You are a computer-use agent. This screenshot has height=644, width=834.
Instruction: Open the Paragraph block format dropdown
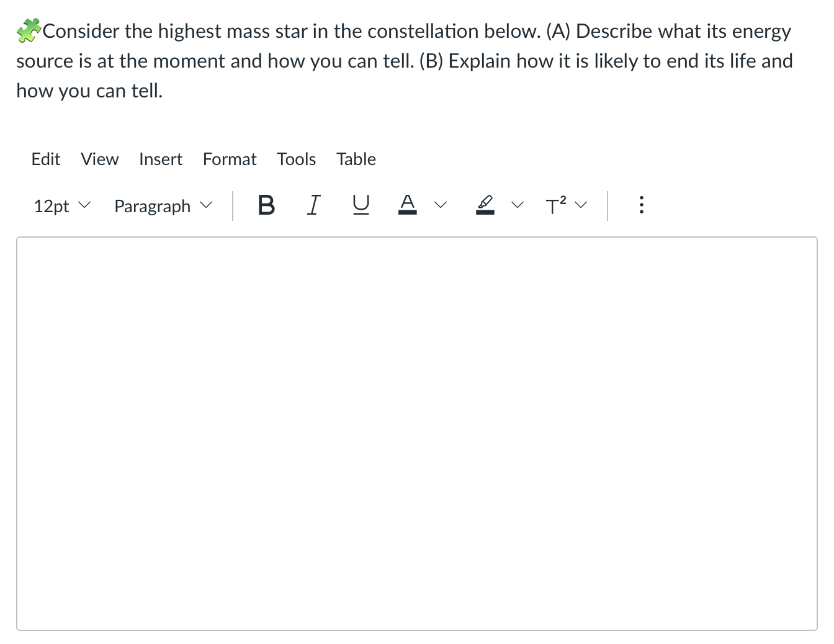point(163,206)
